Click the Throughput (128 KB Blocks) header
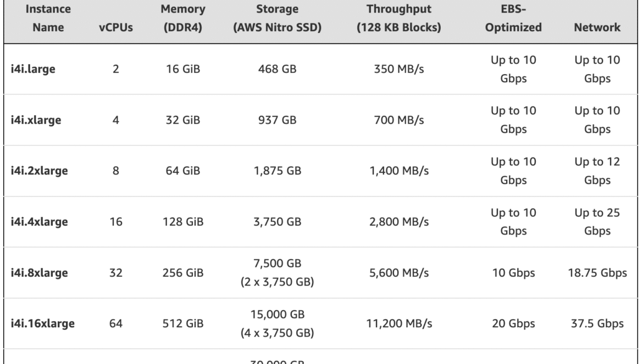Screen dimensions: 643x364 (398, 18)
